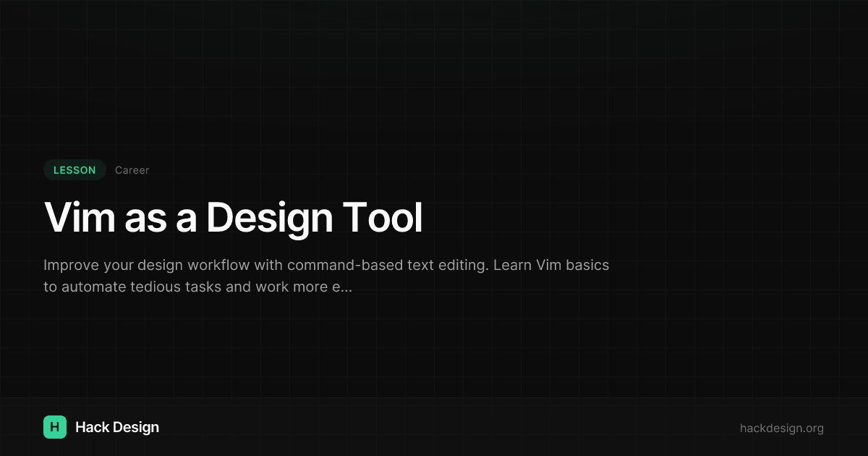This screenshot has width=868, height=456.
Task: Click the hackdesign.org link
Action: tap(781, 428)
